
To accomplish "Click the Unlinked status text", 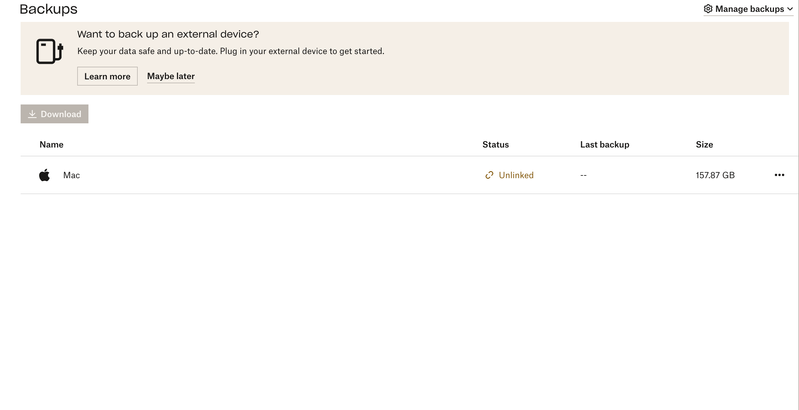I will 516,175.
